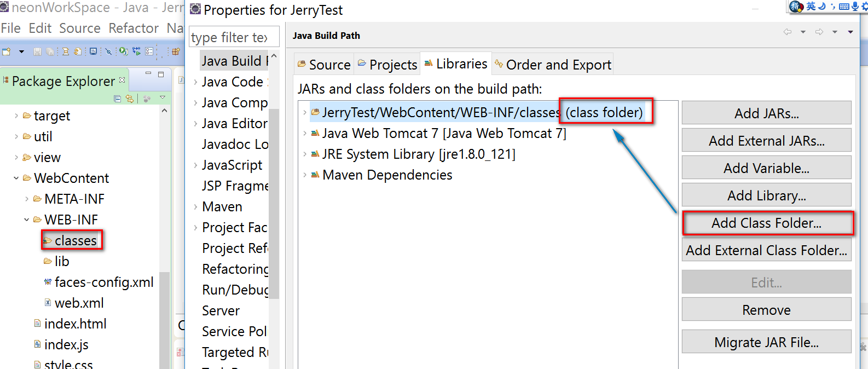The height and width of the screenshot is (369, 868).
Task: Click the Collapse All icon in Package Explorer
Action: [x=117, y=99]
